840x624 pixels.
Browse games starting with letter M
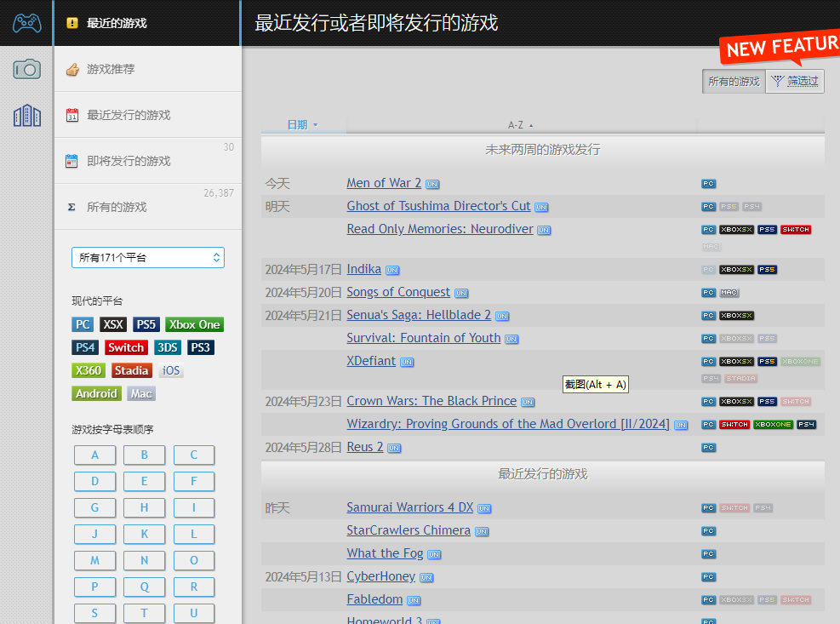[x=94, y=560]
